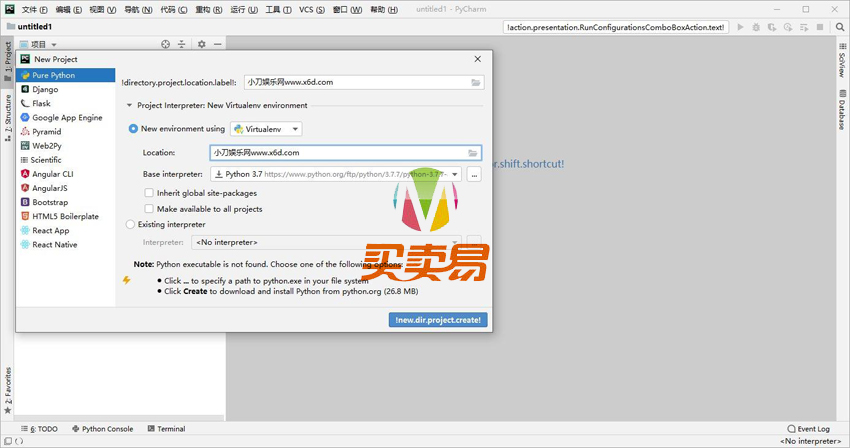The width and height of the screenshot is (850, 448).
Task: Open 6: TODO tool window
Action: tap(39, 428)
